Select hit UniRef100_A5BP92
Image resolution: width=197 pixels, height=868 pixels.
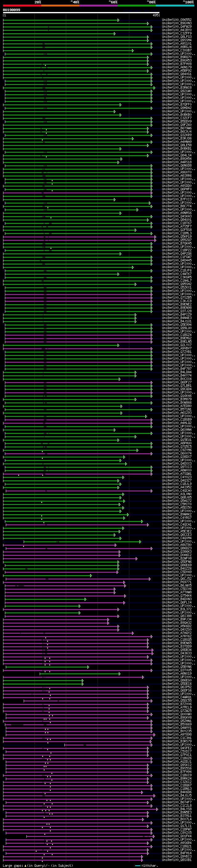(177, 71)
